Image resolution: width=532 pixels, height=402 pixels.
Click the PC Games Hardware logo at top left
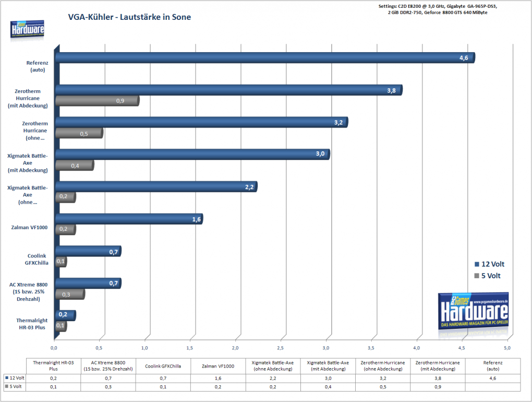click(27, 29)
